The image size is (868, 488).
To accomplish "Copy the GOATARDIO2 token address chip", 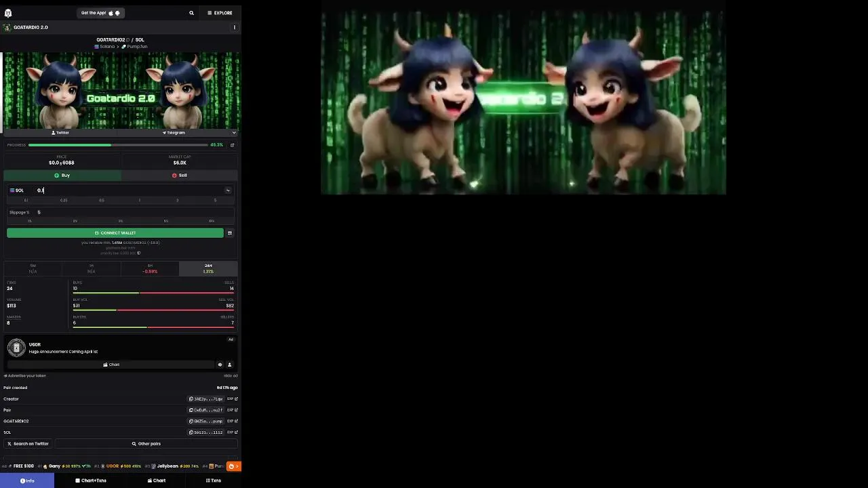I will 205,422.
